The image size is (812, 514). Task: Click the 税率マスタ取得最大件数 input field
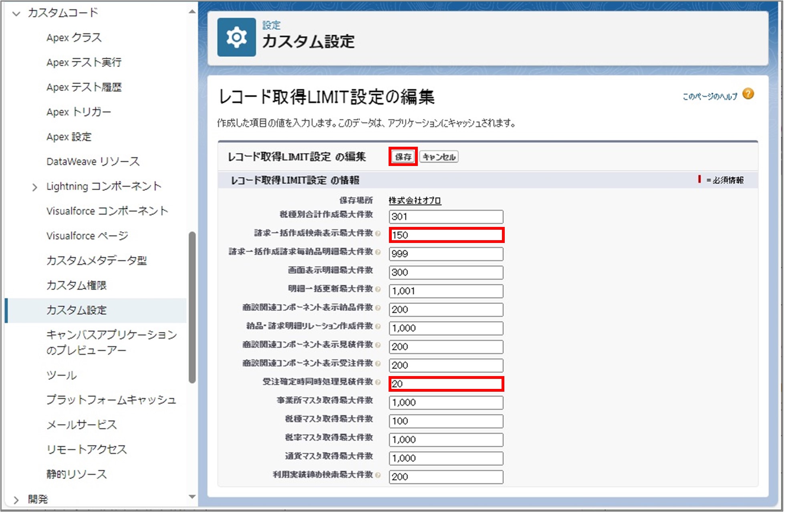pyautogui.click(x=446, y=439)
